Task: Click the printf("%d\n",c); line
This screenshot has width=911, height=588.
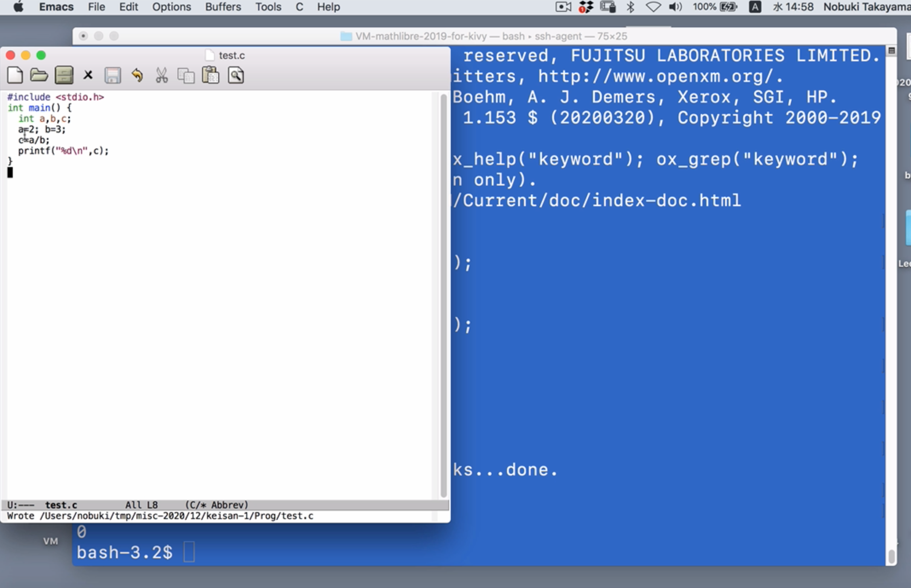Action: [x=63, y=151]
